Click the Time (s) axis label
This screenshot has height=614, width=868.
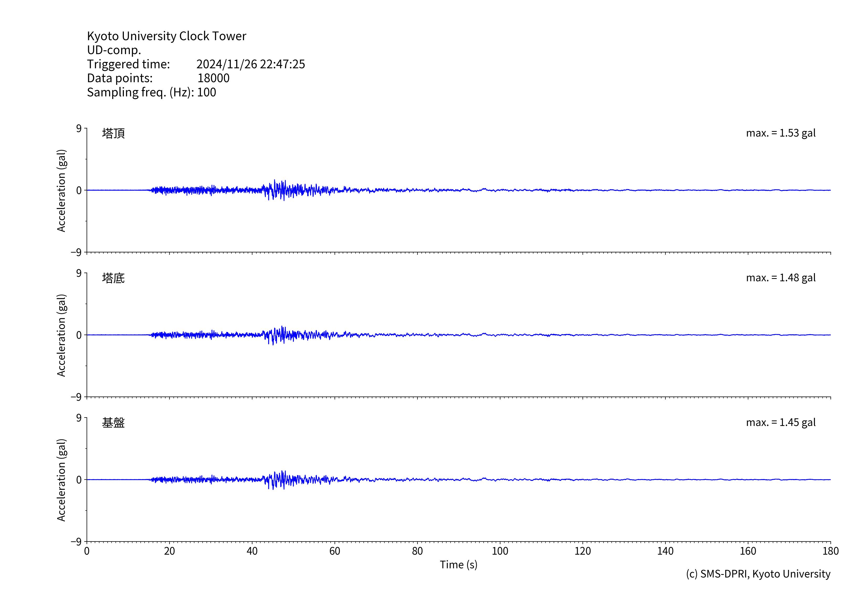click(x=458, y=565)
